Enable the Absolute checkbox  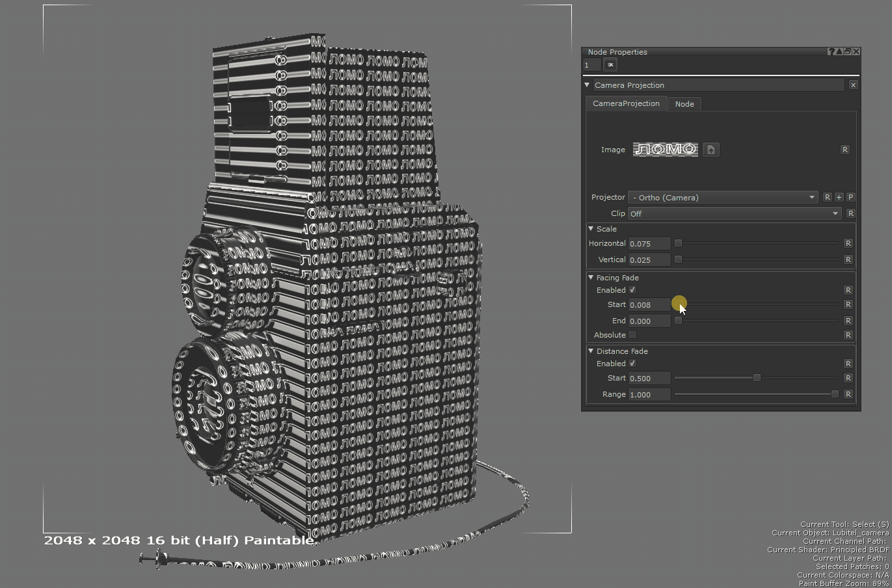632,335
